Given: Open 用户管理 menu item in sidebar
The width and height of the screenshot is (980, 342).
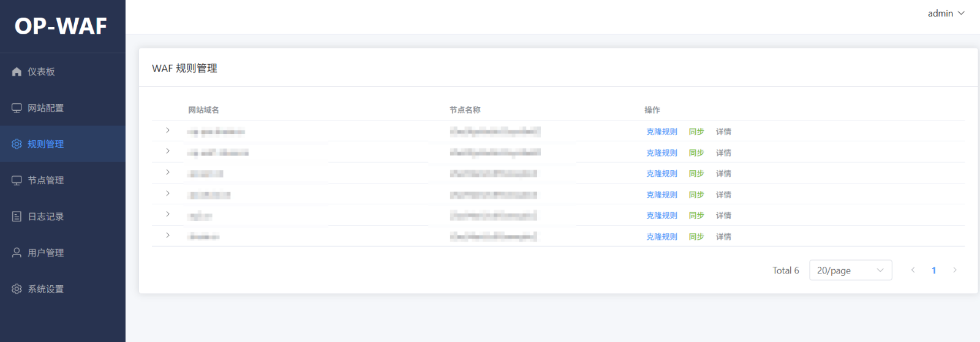Looking at the screenshot, I should pyautogui.click(x=46, y=253).
